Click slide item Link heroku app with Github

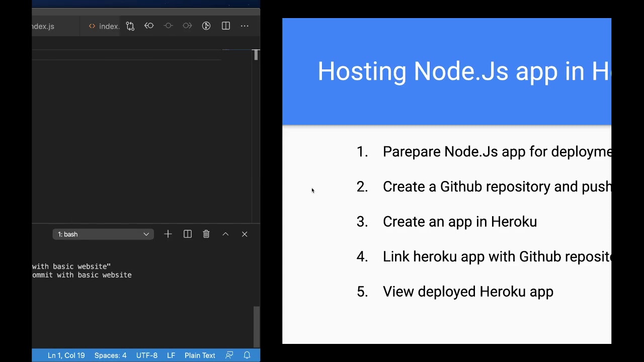(497, 256)
